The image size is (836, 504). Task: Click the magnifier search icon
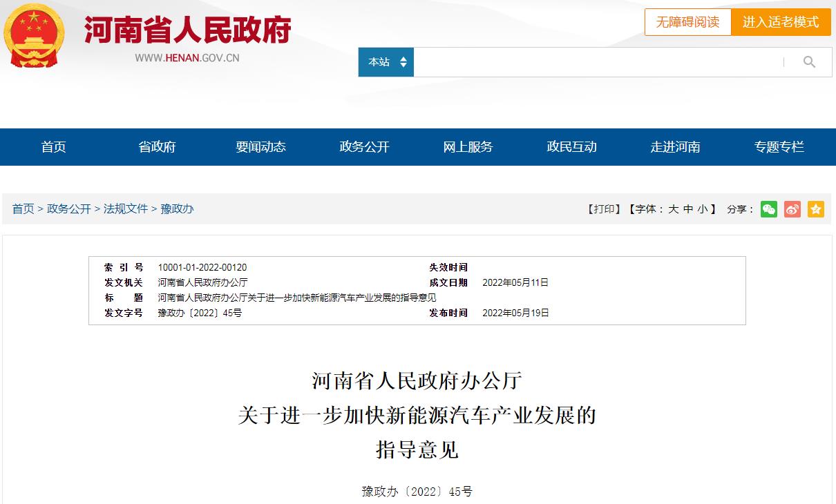point(809,62)
